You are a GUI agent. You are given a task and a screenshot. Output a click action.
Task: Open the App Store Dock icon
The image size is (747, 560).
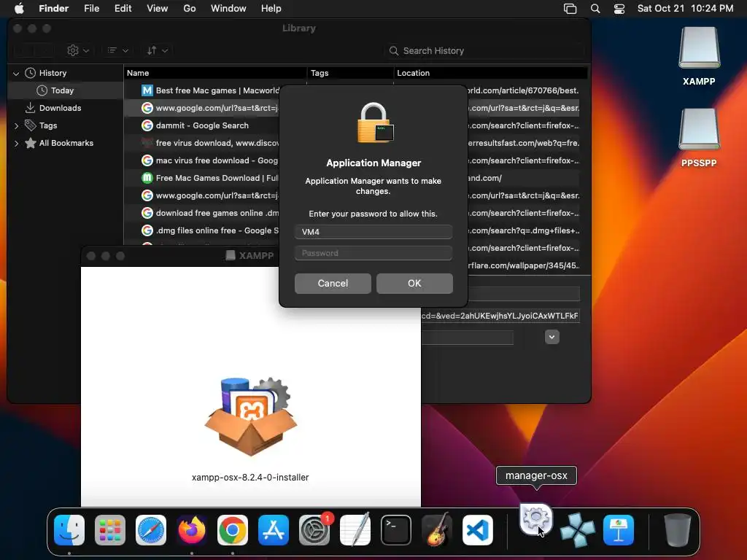click(274, 530)
